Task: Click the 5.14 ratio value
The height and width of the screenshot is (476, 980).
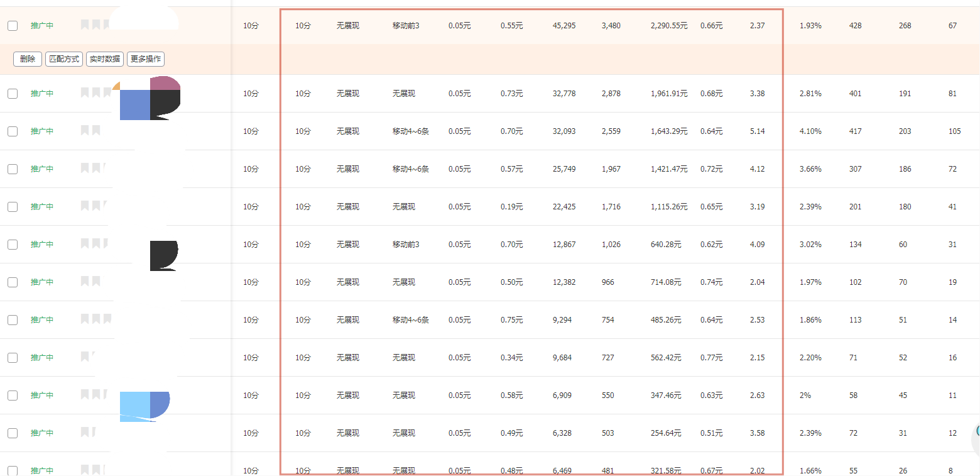Action: [x=758, y=131]
